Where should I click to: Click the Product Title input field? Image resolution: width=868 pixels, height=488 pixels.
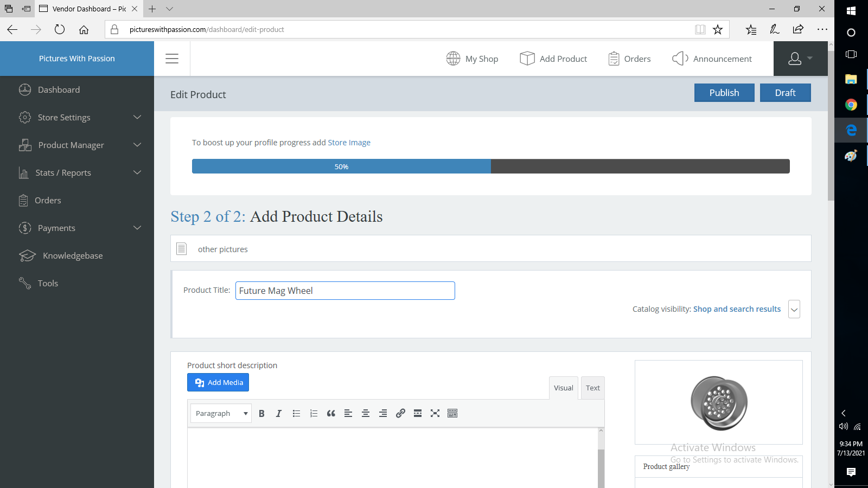345,291
